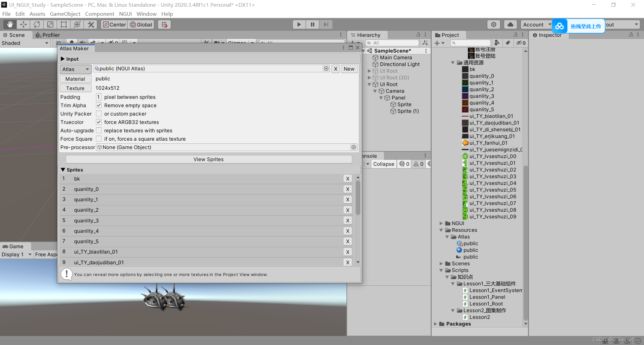Lock the Hierarchy panel
This screenshot has height=345, width=644.
(418, 35)
